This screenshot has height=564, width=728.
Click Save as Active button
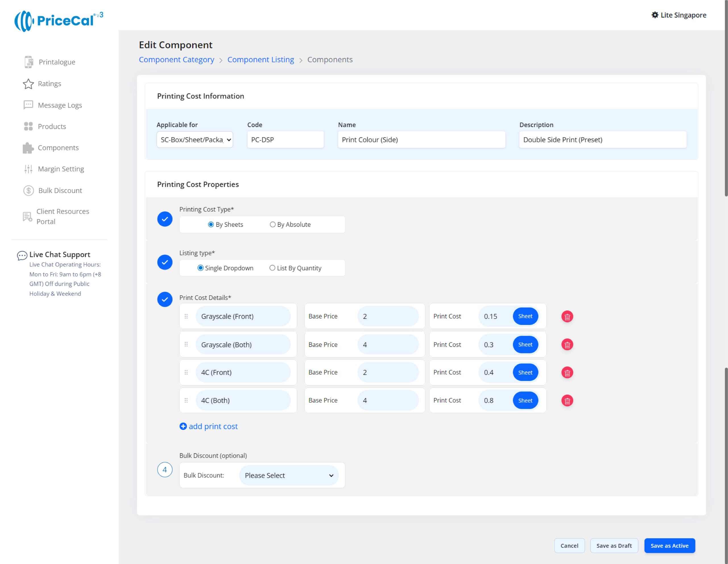tap(669, 545)
